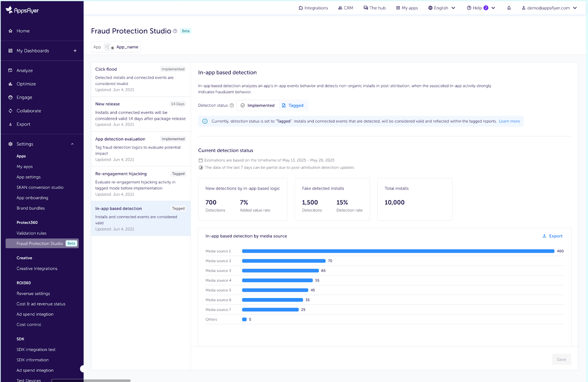Click the Optimize bar chart icon
The image size is (588, 382).
(x=10, y=84)
